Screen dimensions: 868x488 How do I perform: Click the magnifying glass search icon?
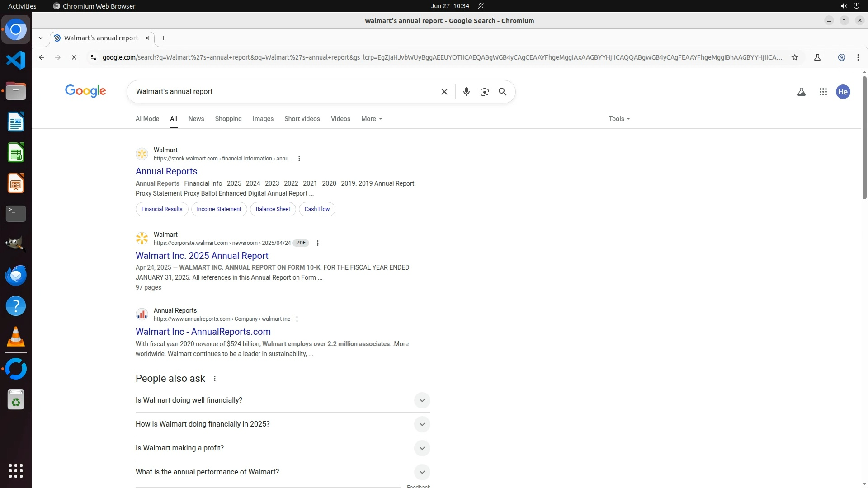pyautogui.click(x=502, y=92)
